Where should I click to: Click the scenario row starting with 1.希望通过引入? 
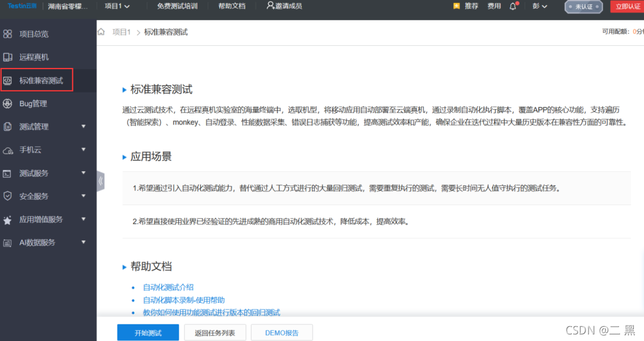coord(376,188)
